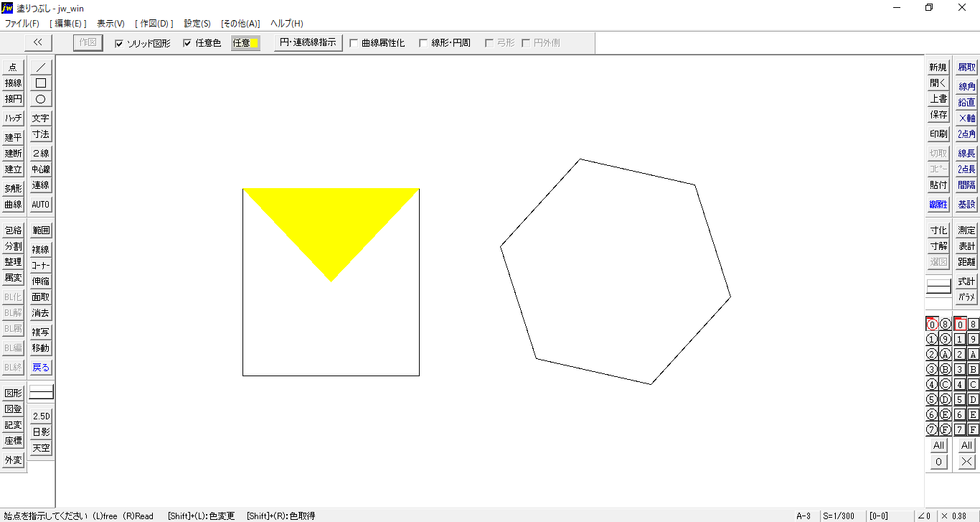The image size is (980, 522).
Task: Toggle the 任意色 checkbox
Action: (187, 43)
